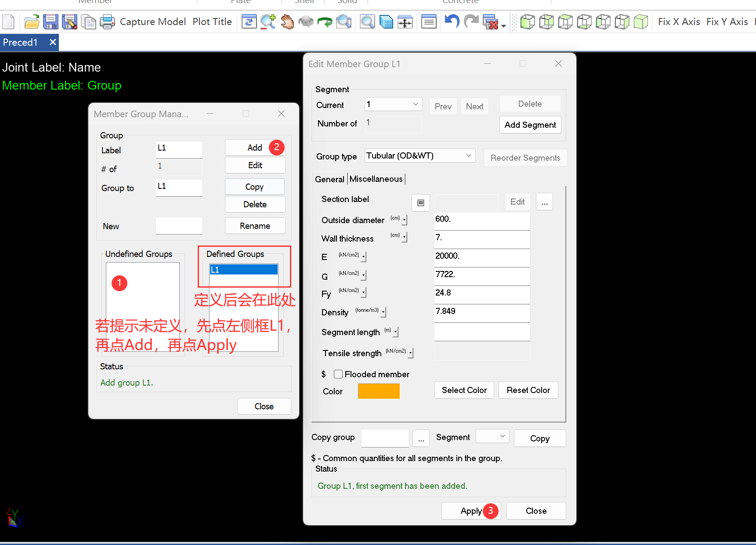Open the Segment dropdown beside Copy group
This screenshot has height=545, width=756.
(x=492, y=437)
